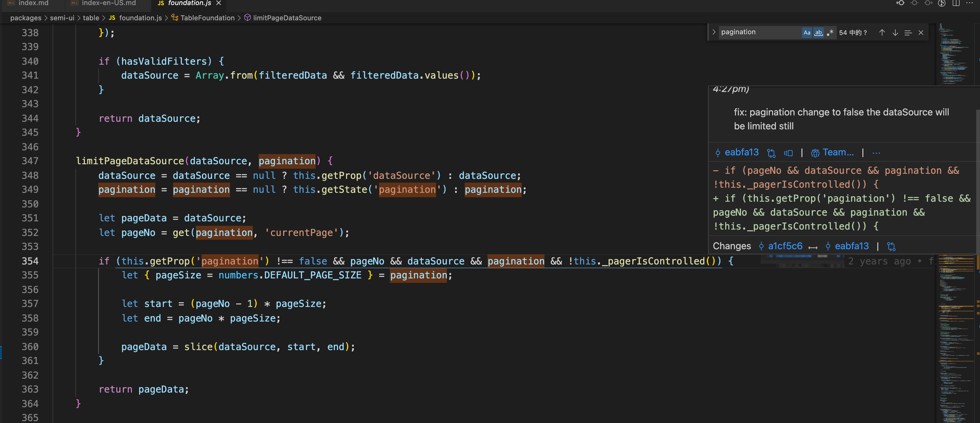Switch to the index.md tab
This screenshot has width=980, height=423.
(34, 3)
